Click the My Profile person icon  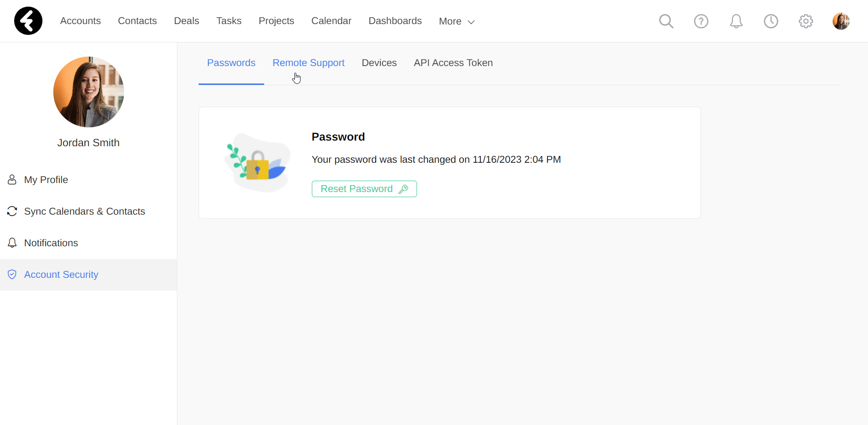(x=12, y=180)
